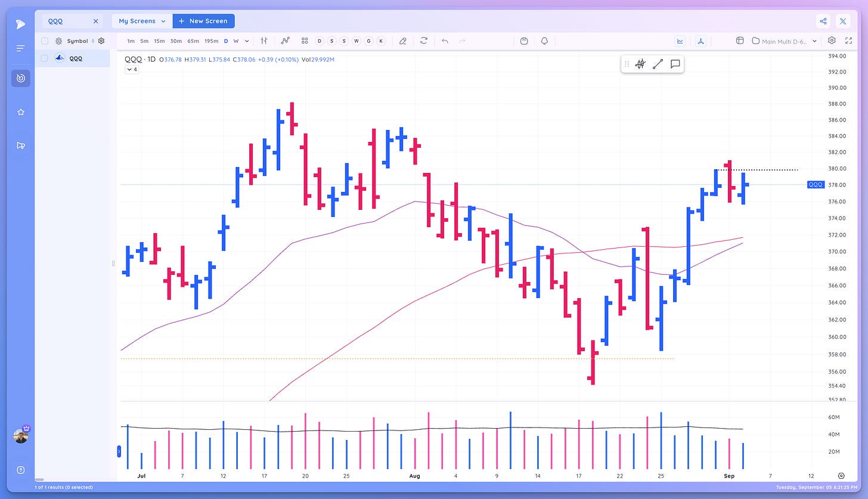
Task: Select the 1m timeframe
Action: click(x=131, y=41)
